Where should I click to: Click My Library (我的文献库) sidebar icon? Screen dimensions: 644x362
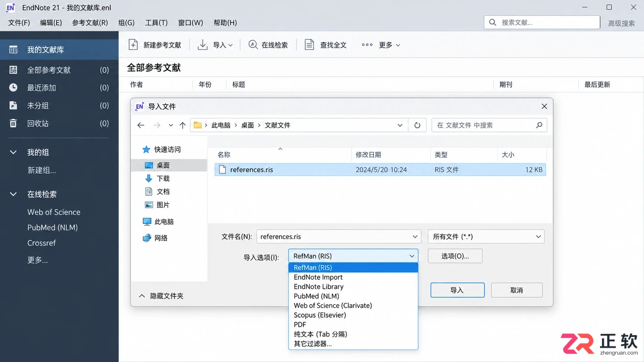tap(13, 50)
